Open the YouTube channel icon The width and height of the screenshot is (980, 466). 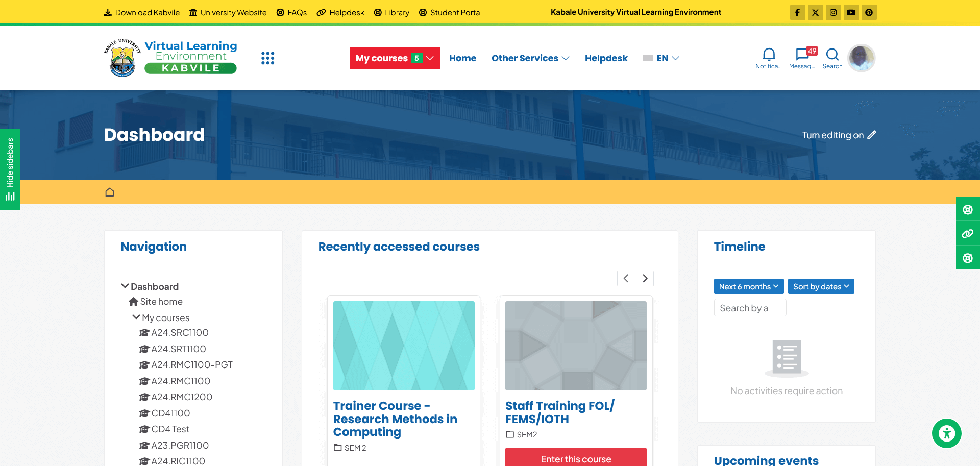pyautogui.click(x=851, y=12)
